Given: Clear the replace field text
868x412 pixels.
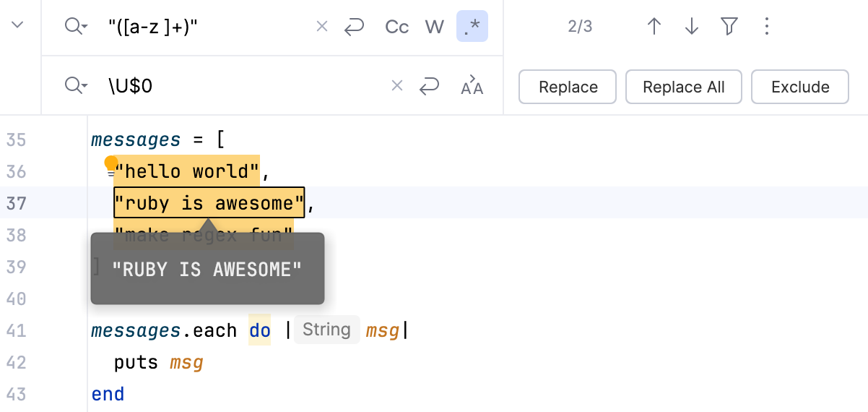Looking at the screenshot, I should (x=396, y=86).
